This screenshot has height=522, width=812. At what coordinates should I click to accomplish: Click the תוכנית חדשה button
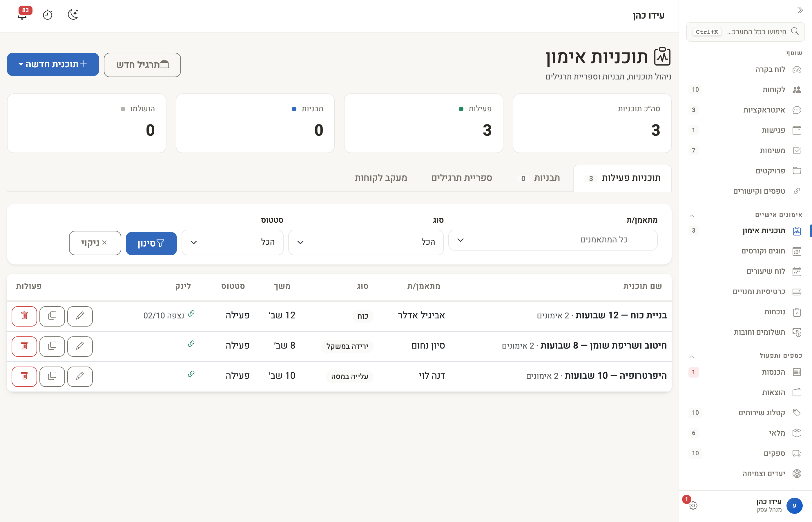[53, 64]
